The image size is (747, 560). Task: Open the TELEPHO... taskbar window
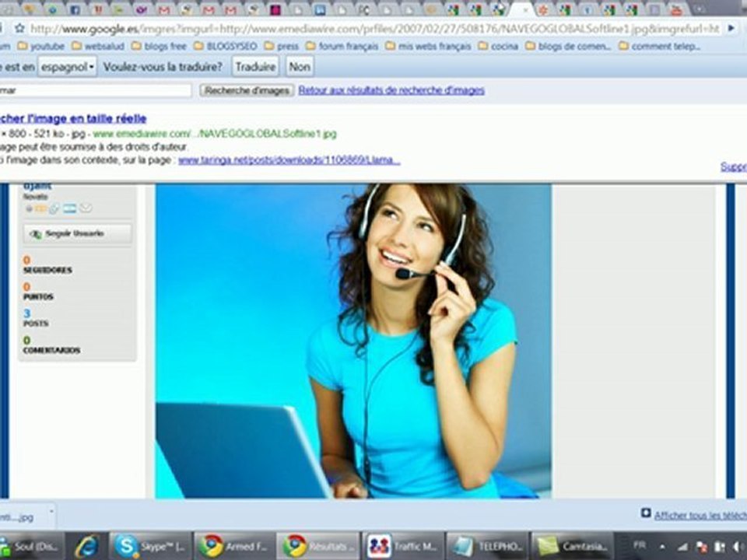coord(487,546)
